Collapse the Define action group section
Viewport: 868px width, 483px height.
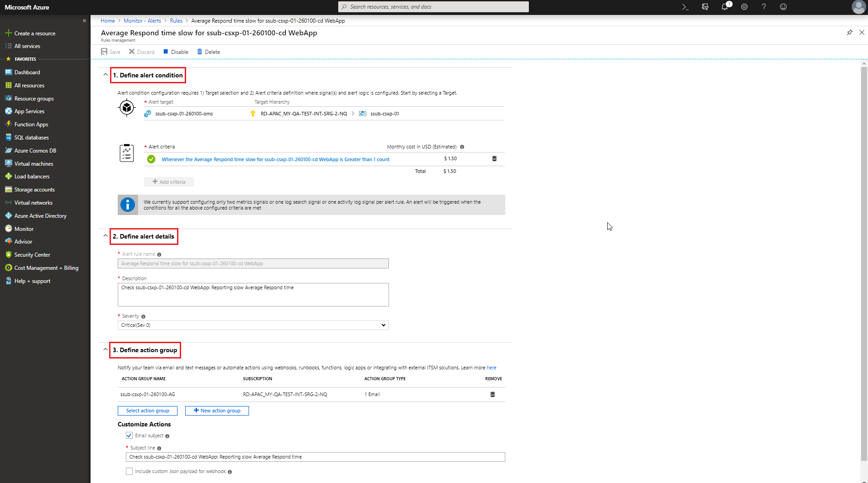(106, 349)
